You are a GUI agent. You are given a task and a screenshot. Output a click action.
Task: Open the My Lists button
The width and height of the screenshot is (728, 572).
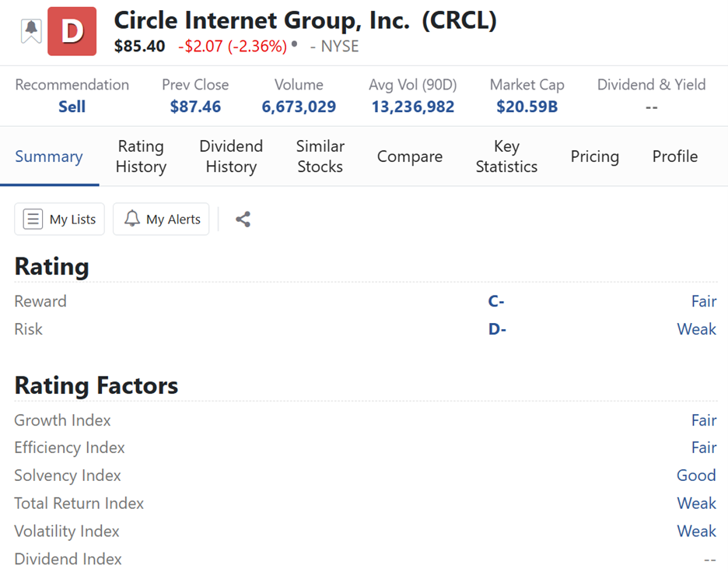coord(60,219)
